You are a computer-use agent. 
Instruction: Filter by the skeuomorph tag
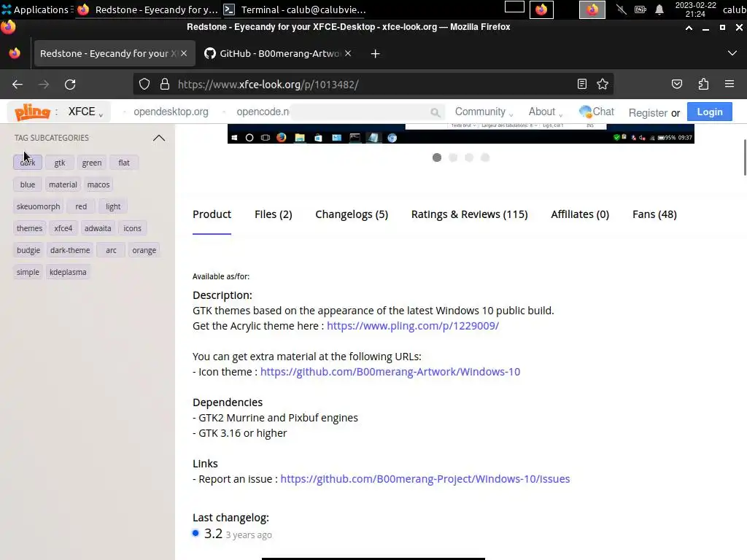pos(39,206)
